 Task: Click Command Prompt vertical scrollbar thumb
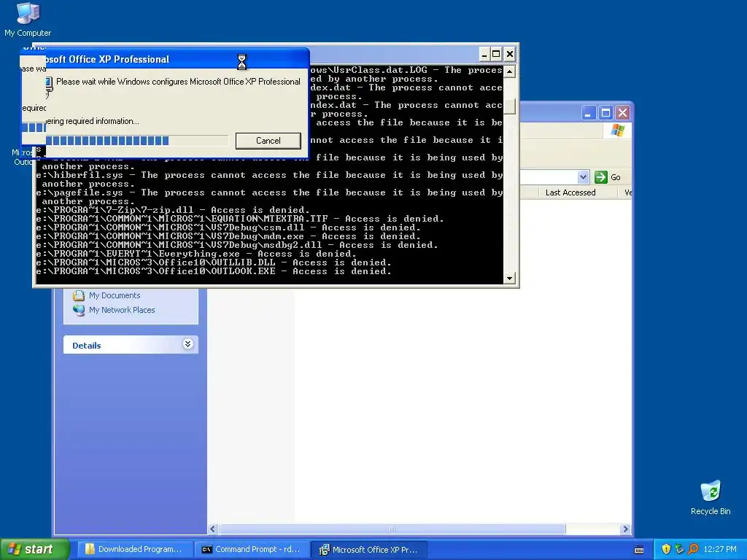click(509, 106)
